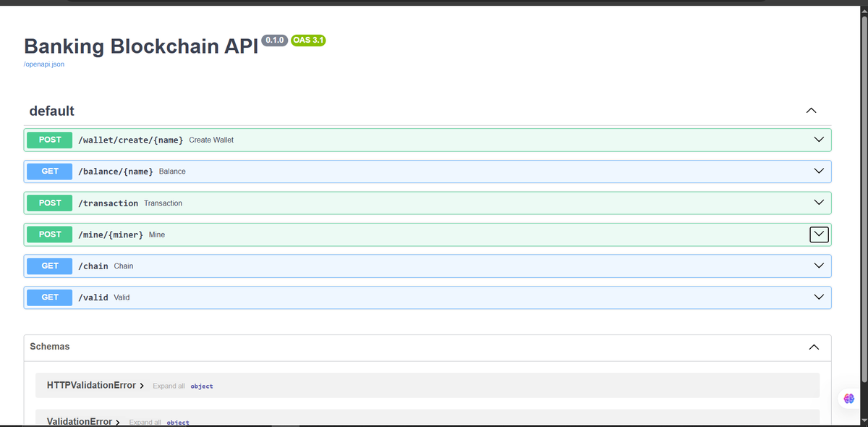Image resolution: width=868 pixels, height=427 pixels.
Task: Expand the ValidationError schema
Action: point(83,421)
